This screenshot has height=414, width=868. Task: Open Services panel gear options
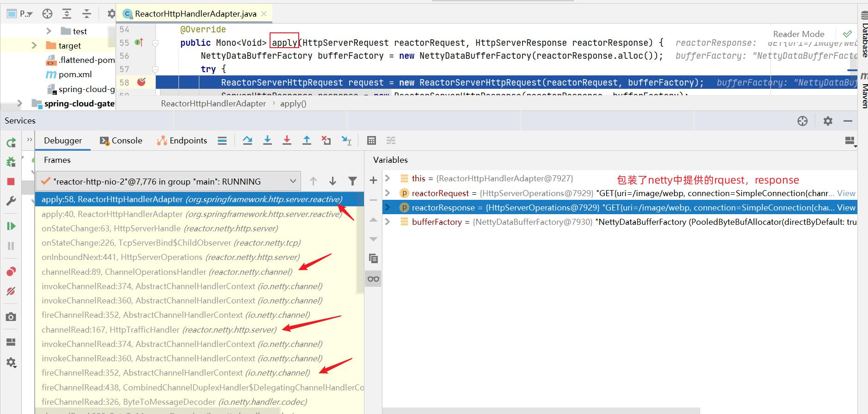[x=828, y=121]
